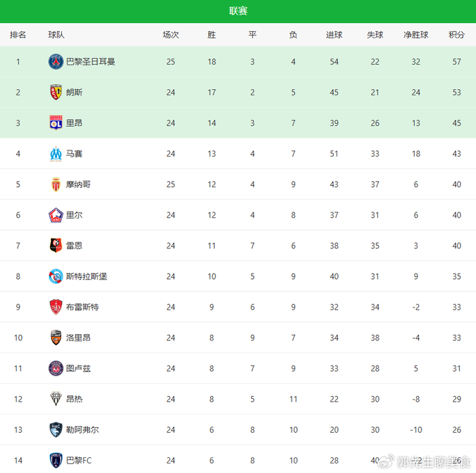Click the Strasbourg club badge
This screenshot has height=473, width=476.
point(56,276)
